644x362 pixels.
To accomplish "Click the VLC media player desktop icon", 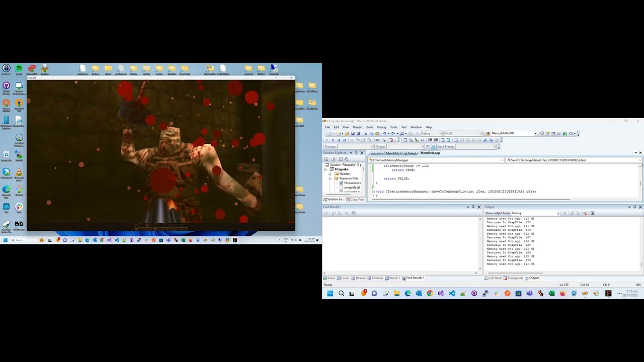I will point(19,173).
